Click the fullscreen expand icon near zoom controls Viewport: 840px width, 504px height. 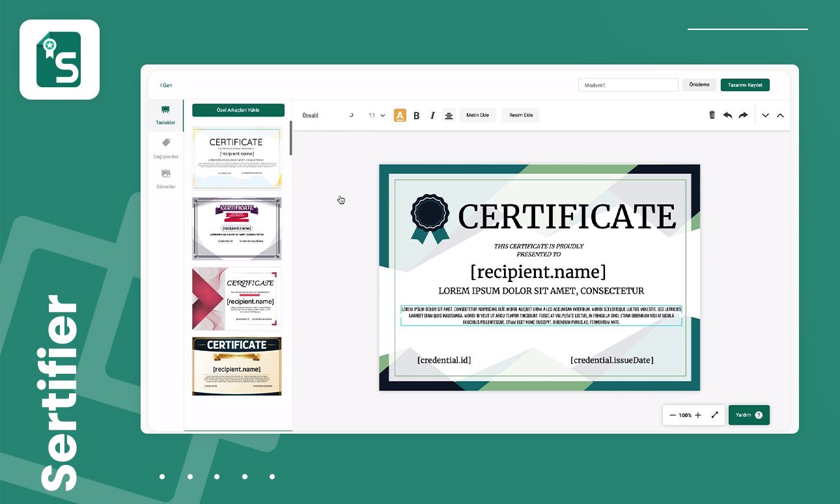click(x=714, y=415)
